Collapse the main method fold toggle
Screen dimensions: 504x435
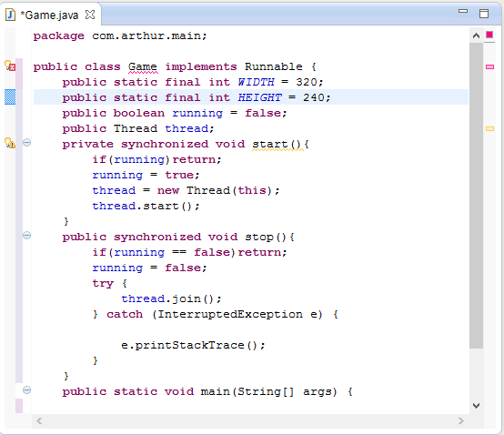point(27,390)
